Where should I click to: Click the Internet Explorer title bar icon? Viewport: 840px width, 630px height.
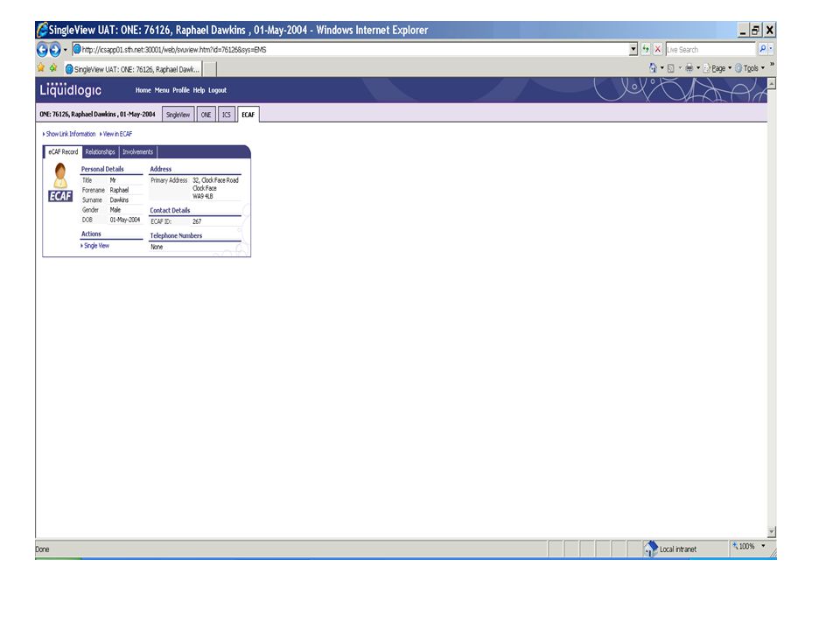(42, 30)
